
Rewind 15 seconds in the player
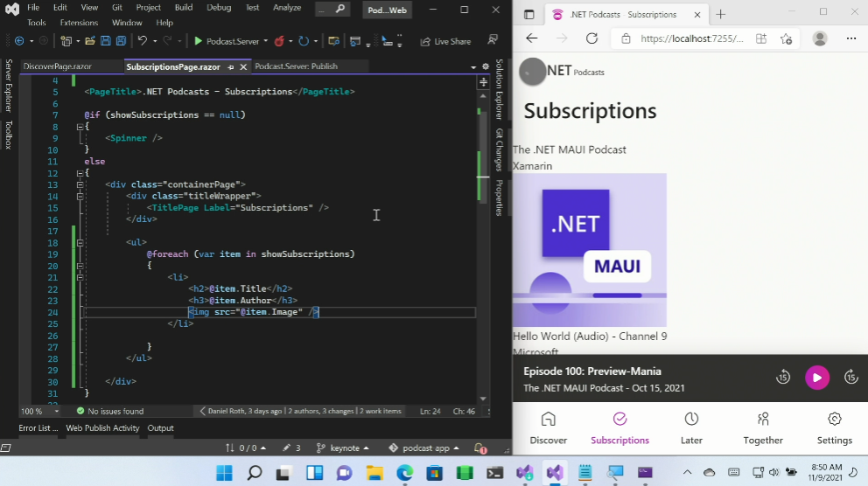click(x=783, y=378)
